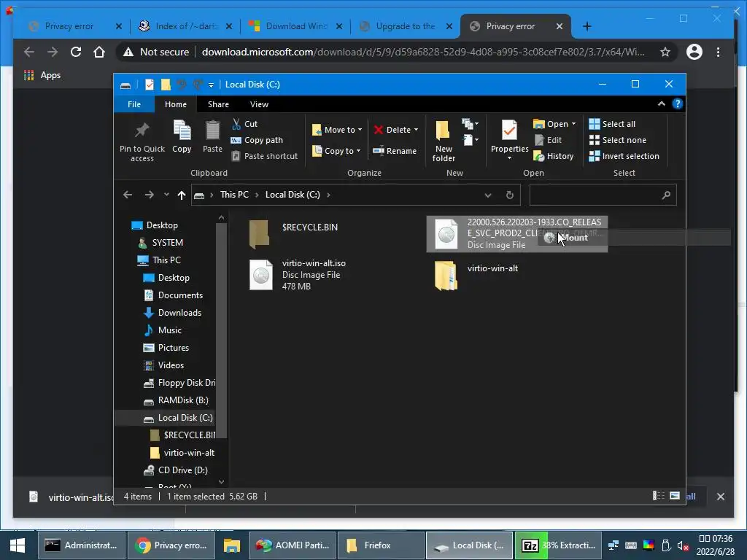The image size is (747, 560).
Task: Switch to View ribbon tab
Action: (x=259, y=104)
